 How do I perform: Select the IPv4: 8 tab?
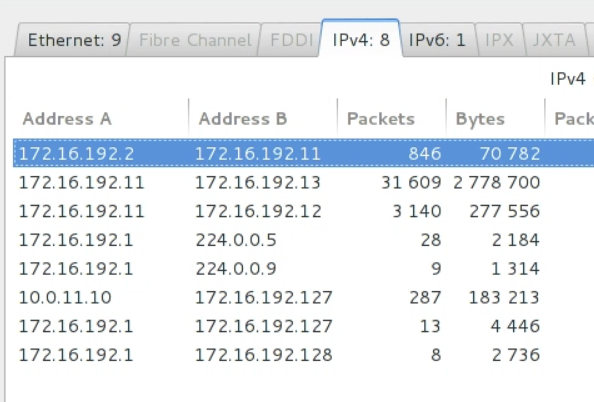[x=361, y=39]
